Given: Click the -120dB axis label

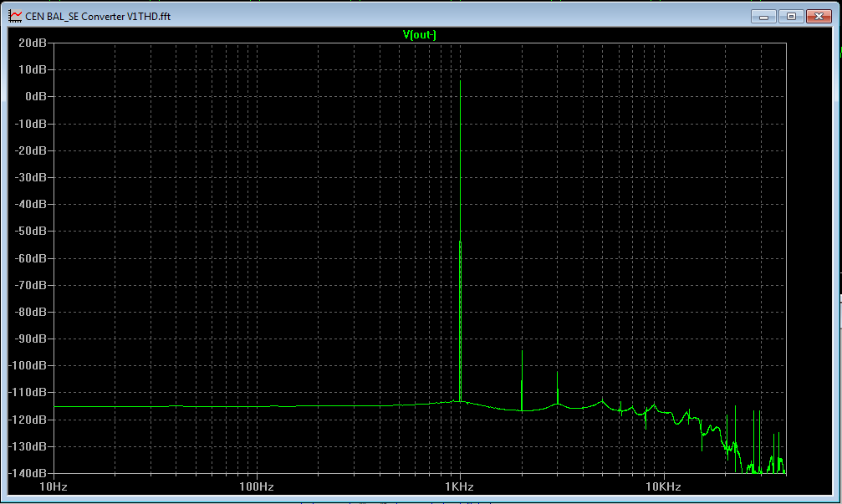Looking at the screenshot, I should click(x=28, y=420).
